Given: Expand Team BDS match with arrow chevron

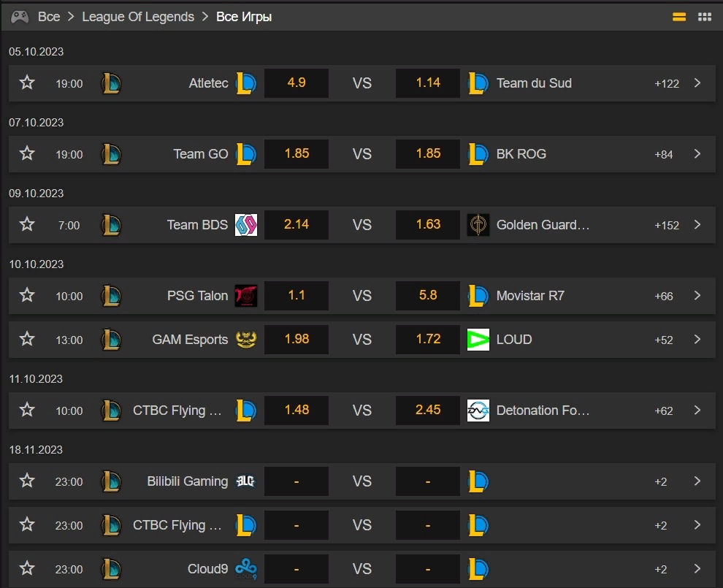Looking at the screenshot, I should (697, 225).
